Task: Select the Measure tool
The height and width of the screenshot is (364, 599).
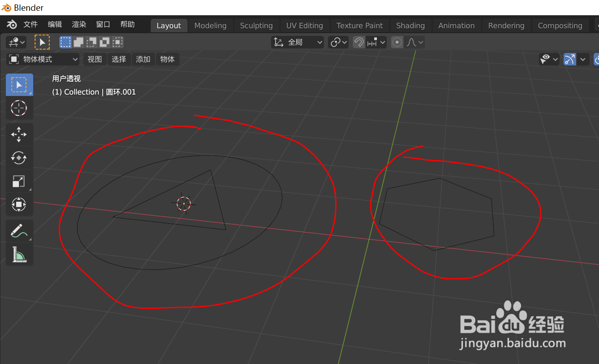Action: (19, 254)
